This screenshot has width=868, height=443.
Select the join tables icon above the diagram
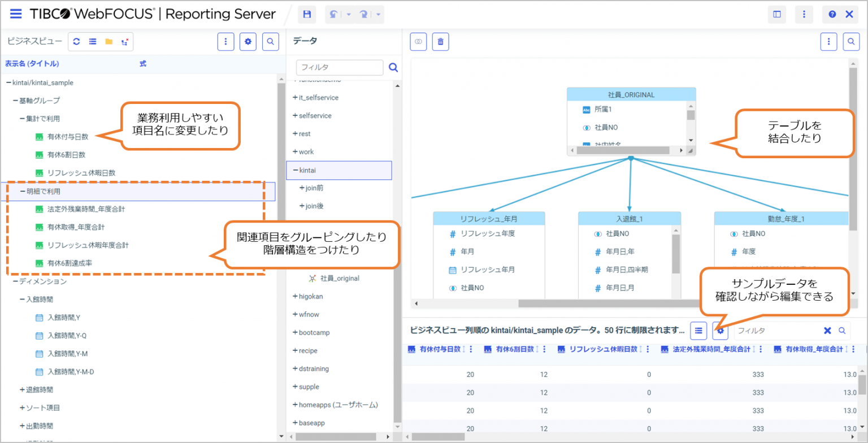point(418,41)
